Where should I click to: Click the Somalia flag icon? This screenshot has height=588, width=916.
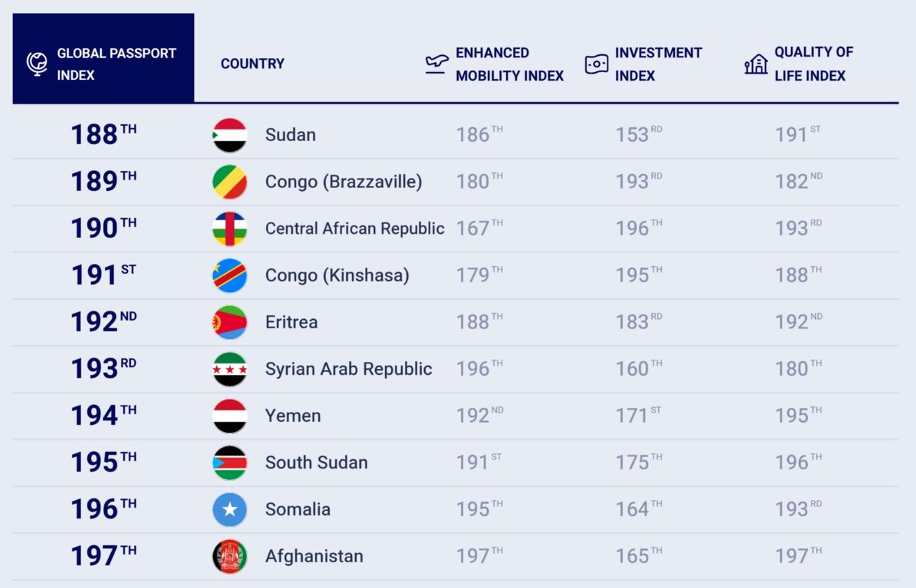(230, 510)
